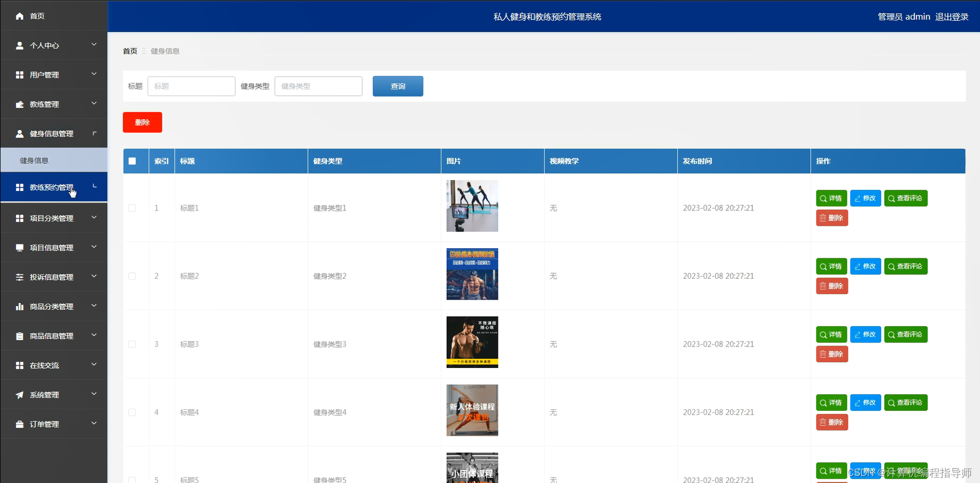This screenshot has height=483, width=980.
Task: Click the 首页 breadcrumb link
Action: (x=130, y=51)
